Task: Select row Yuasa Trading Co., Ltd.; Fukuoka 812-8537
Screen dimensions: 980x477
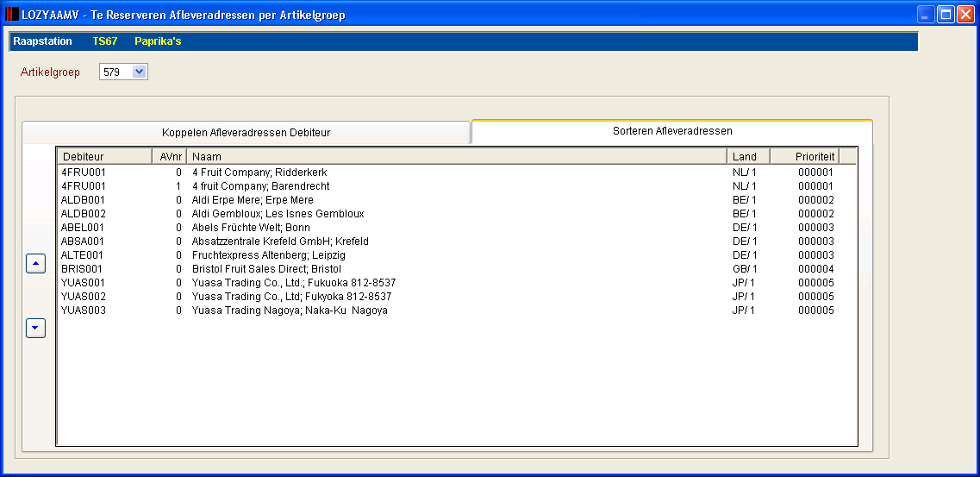Action: 456,283
